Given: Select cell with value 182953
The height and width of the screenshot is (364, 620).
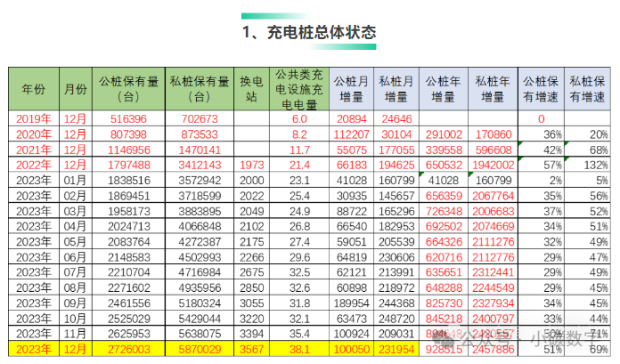Looking at the screenshot, I should coord(396,226).
